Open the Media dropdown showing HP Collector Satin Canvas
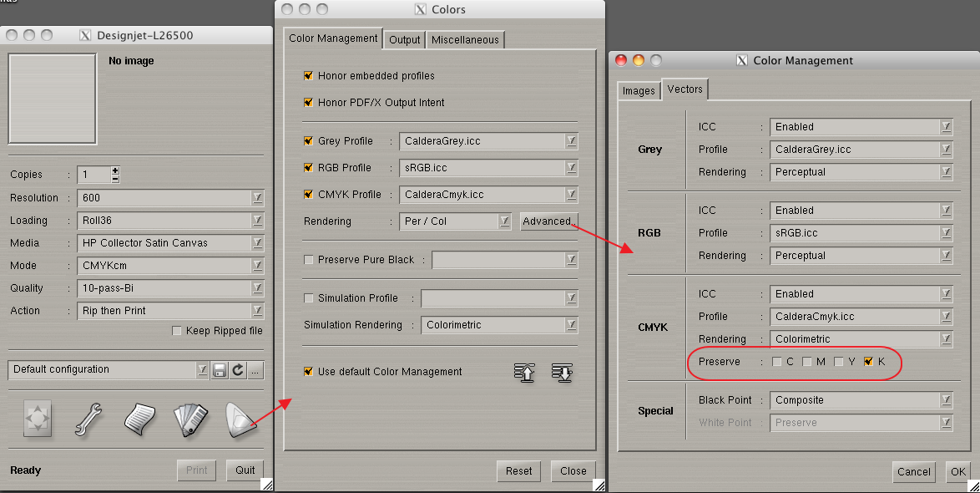 point(171,243)
